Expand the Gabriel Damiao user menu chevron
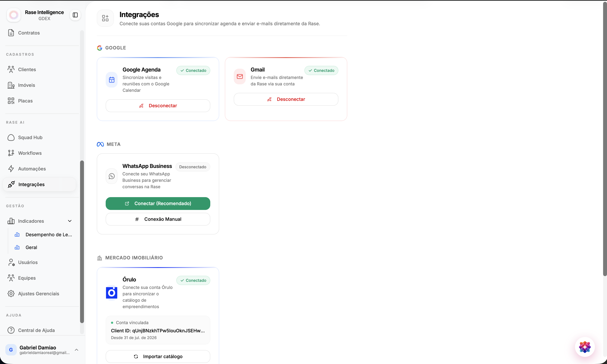This screenshot has width=607, height=364. (x=76, y=350)
